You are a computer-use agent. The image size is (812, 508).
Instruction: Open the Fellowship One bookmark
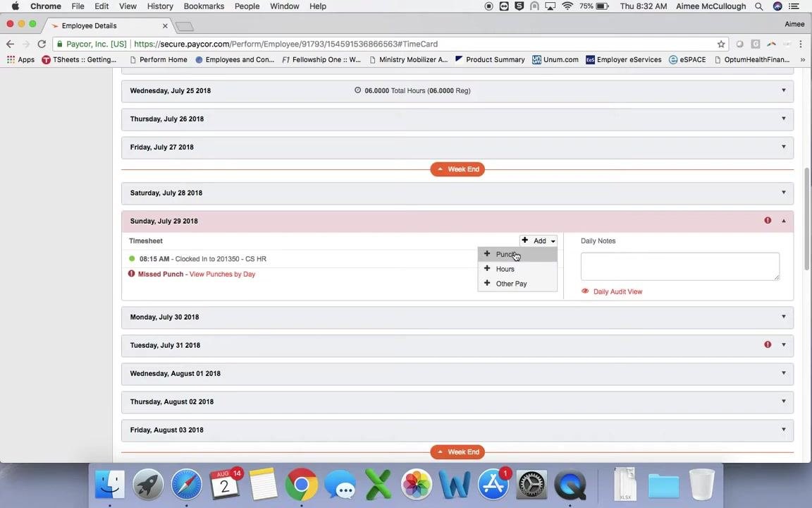pos(321,59)
